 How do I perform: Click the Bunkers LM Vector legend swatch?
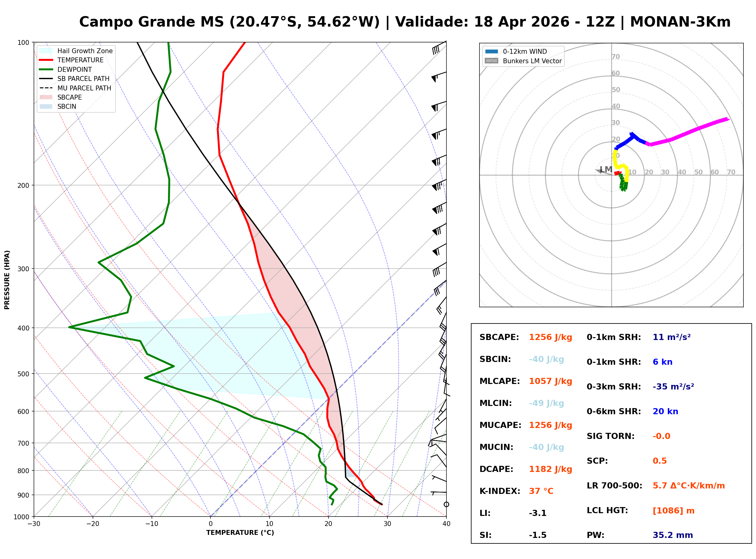pos(492,61)
